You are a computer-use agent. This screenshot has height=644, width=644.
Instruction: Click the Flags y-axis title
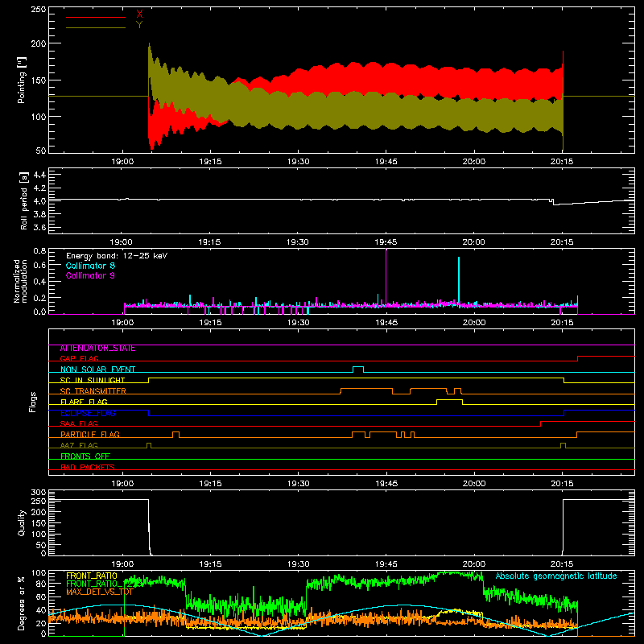[33, 402]
